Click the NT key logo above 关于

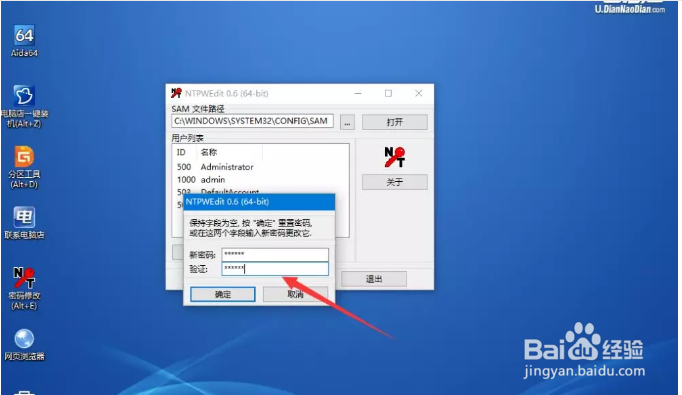tap(394, 157)
